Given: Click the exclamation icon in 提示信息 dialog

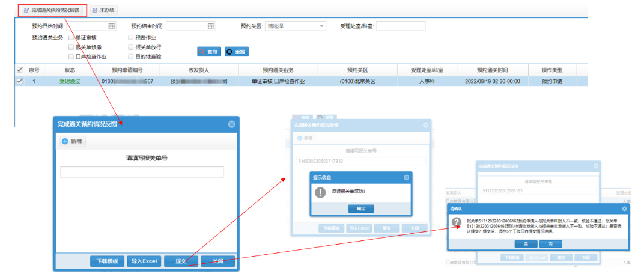Looking at the screenshot, I should tap(320, 192).
